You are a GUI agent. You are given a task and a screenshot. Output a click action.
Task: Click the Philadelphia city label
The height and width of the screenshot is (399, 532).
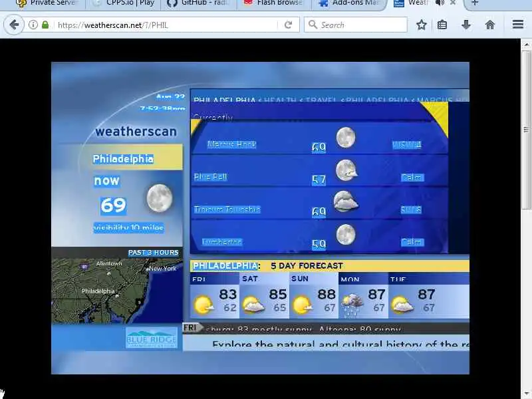click(123, 159)
